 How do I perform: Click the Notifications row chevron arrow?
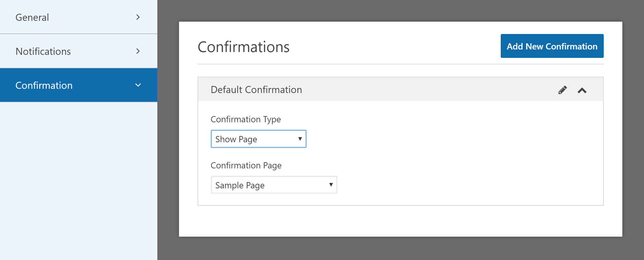pos(138,51)
